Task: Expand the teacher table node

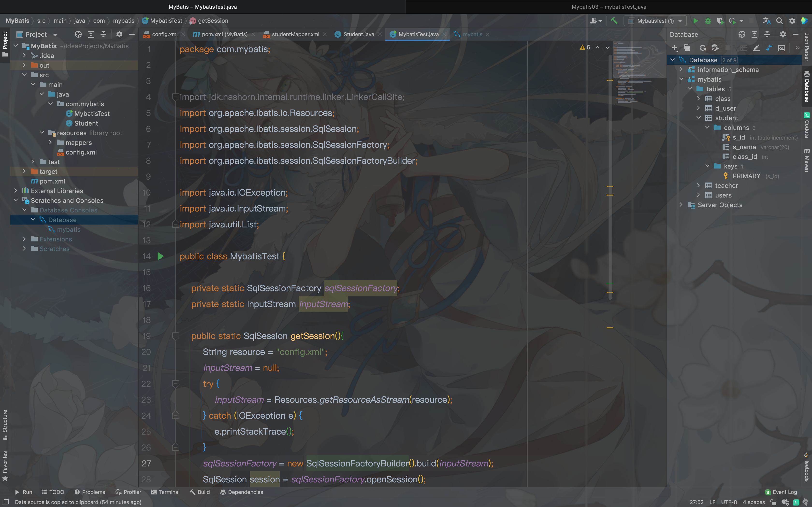Action: 698,185
